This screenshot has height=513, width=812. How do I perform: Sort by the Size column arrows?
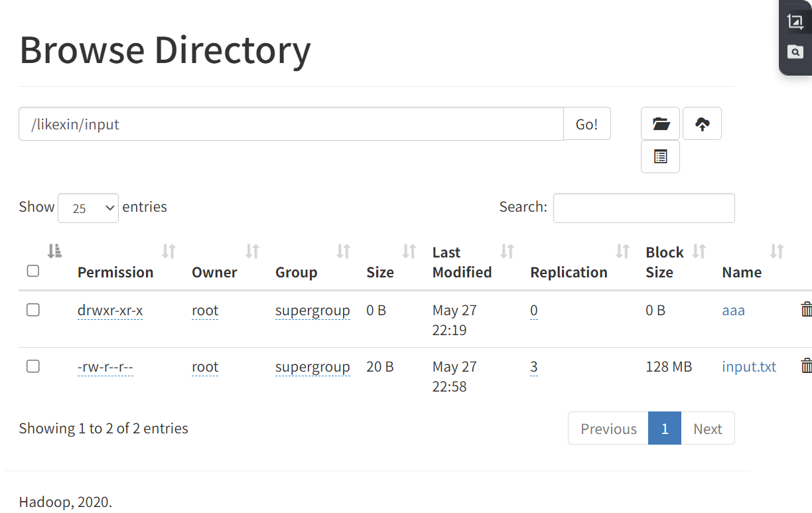click(x=409, y=251)
